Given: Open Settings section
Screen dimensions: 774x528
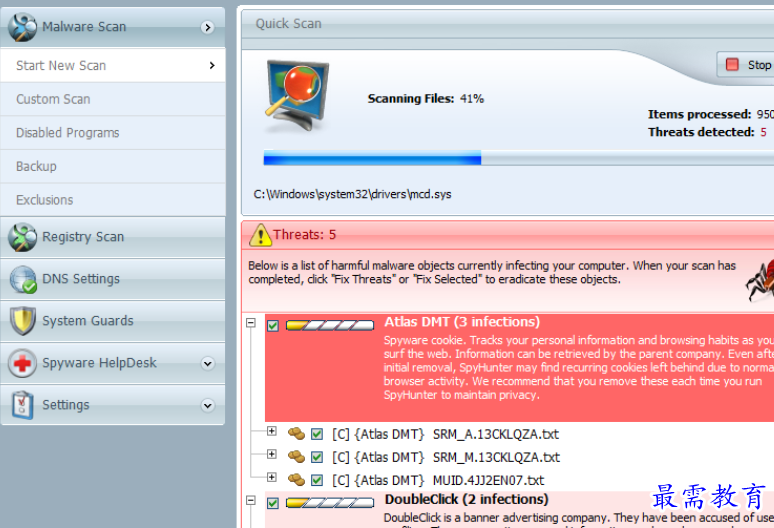Looking at the screenshot, I should [x=113, y=405].
